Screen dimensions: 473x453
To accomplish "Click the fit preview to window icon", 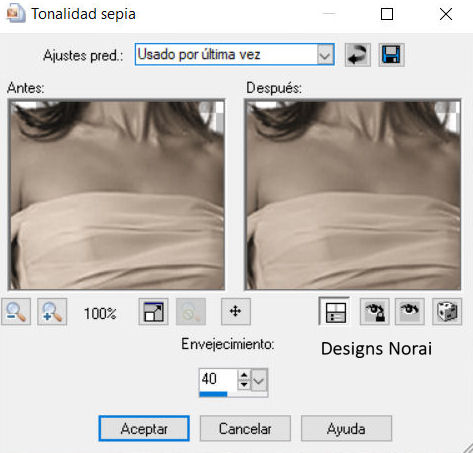I will [153, 311].
